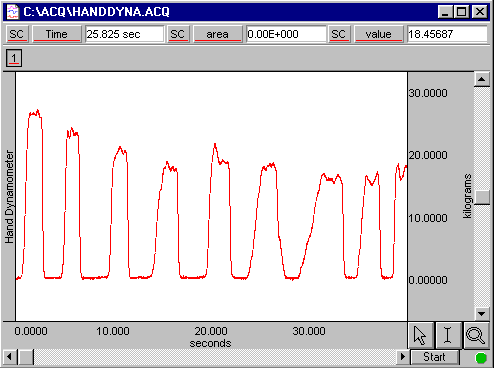This screenshot has width=494, height=368.
Task: Click the green status indicator light
Action: point(481,358)
